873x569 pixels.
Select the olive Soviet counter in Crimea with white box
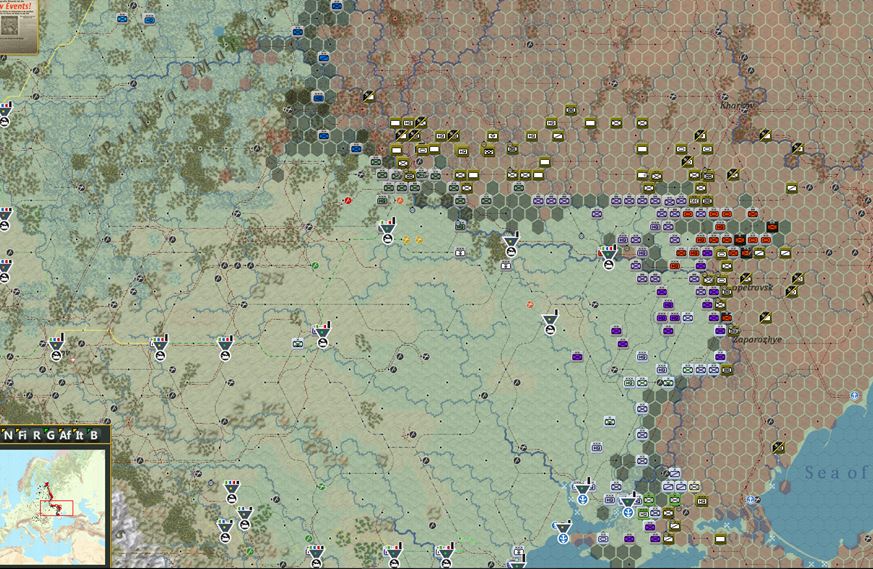(x=720, y=539)
